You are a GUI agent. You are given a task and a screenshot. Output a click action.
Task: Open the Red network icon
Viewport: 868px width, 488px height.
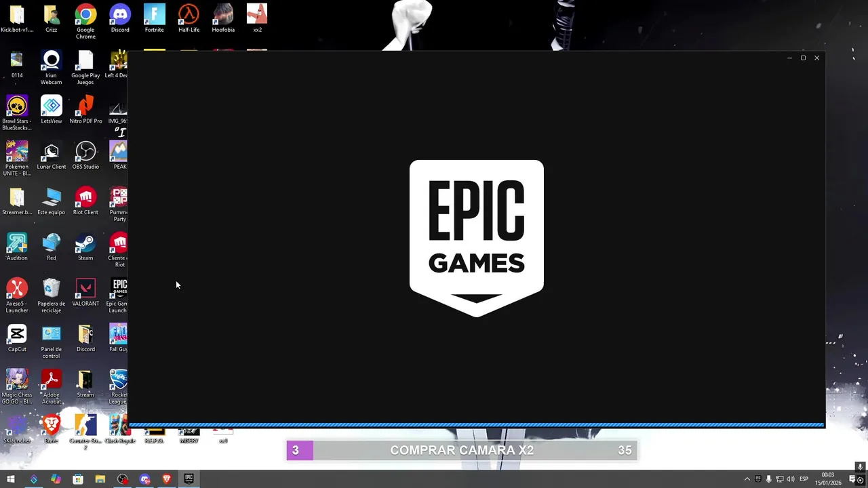[51, 247]
